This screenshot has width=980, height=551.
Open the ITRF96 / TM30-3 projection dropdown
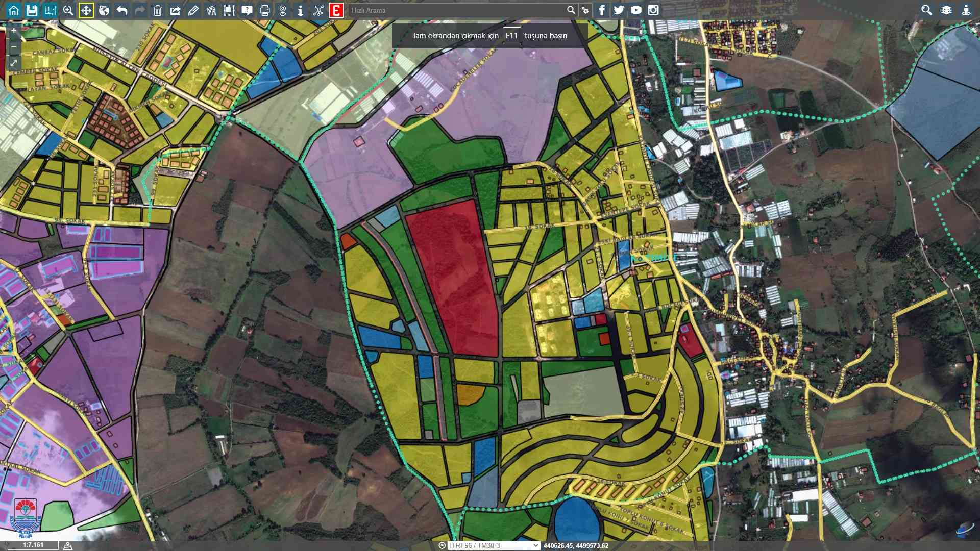493,545
